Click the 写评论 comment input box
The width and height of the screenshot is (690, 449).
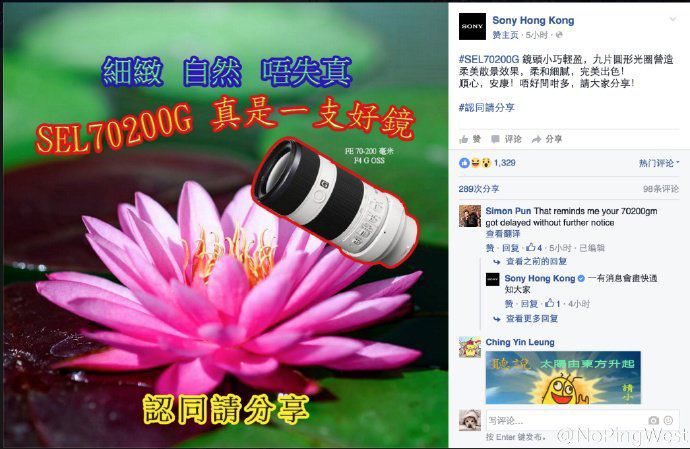(565, 420)
